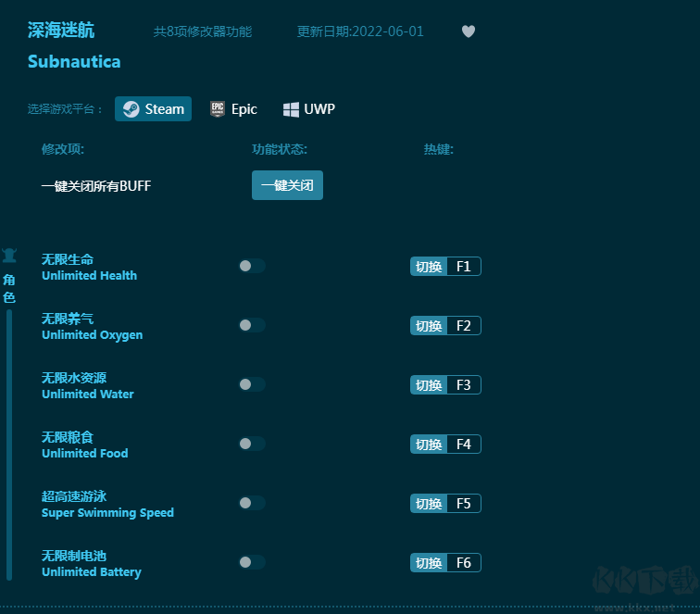Click 切换 button for F6 hotkey

[x=429, y=563]
